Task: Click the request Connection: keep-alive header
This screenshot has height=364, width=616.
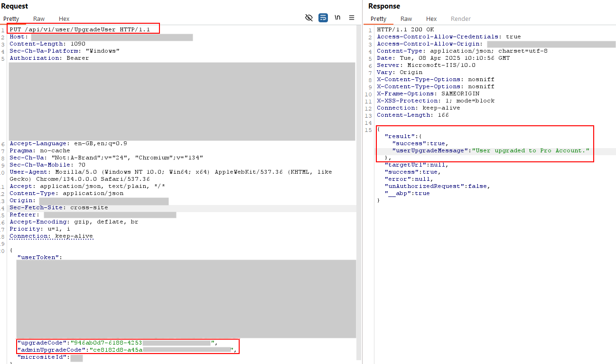Action: [x=51, y=236]
